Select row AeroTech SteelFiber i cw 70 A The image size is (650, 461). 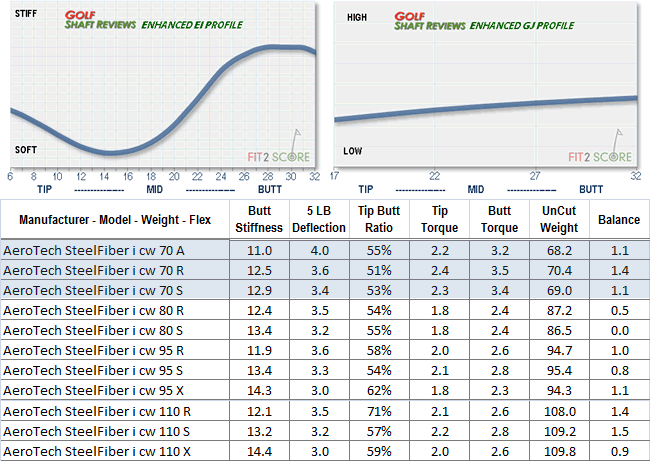(325, 250)
